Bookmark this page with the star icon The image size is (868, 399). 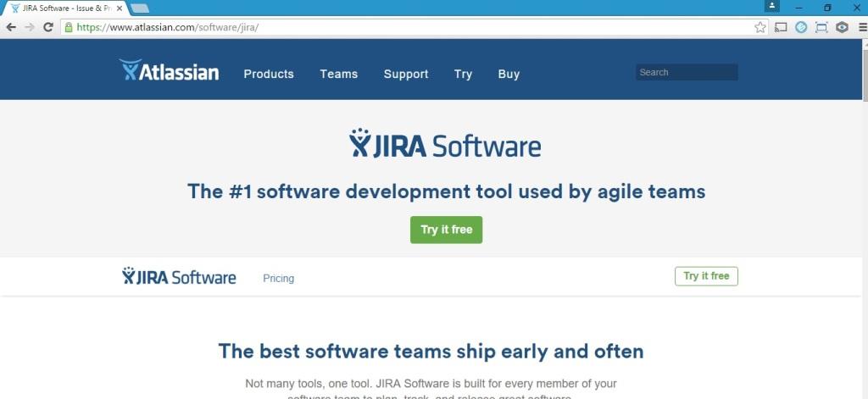tap(760, 27)
